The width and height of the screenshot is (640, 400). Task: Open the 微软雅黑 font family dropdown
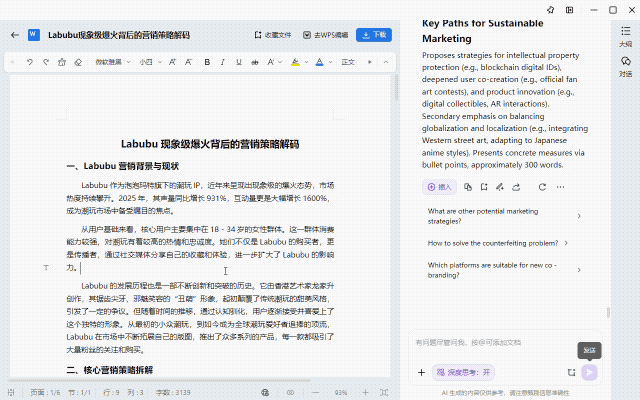[111, 62]
